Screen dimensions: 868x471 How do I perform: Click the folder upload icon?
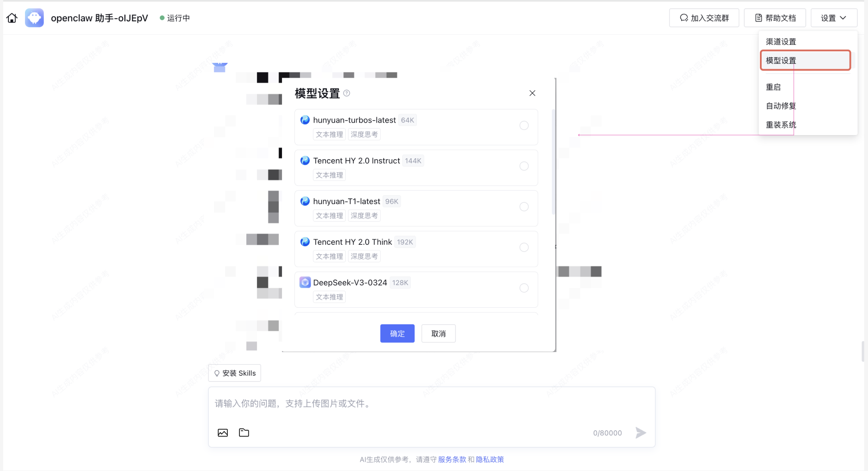244,433
